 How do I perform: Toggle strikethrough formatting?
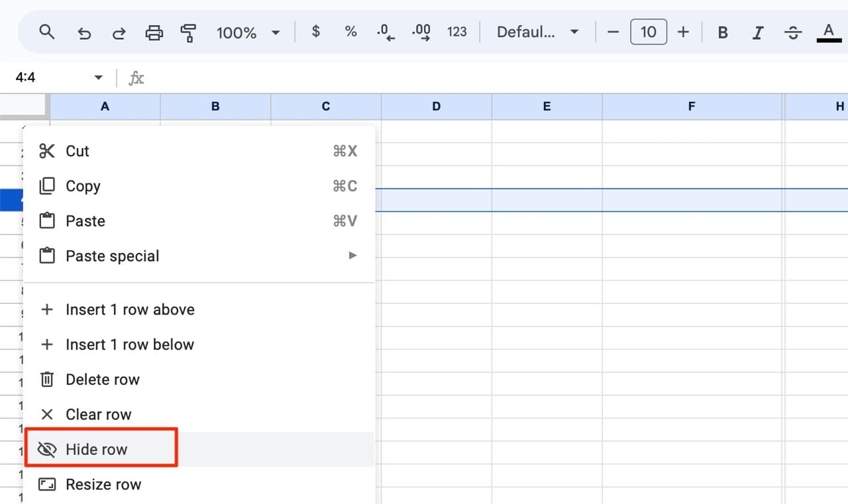[x=793, y=32]
